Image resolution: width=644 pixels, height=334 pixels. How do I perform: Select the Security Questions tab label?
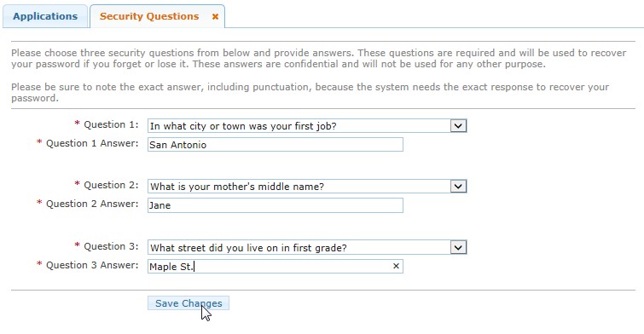pos(149,16)
